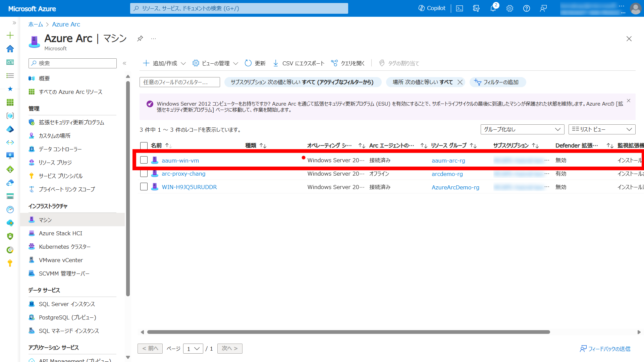Check the WIN-H9JQ5URUDDR row checkbox

click(144, 187)
